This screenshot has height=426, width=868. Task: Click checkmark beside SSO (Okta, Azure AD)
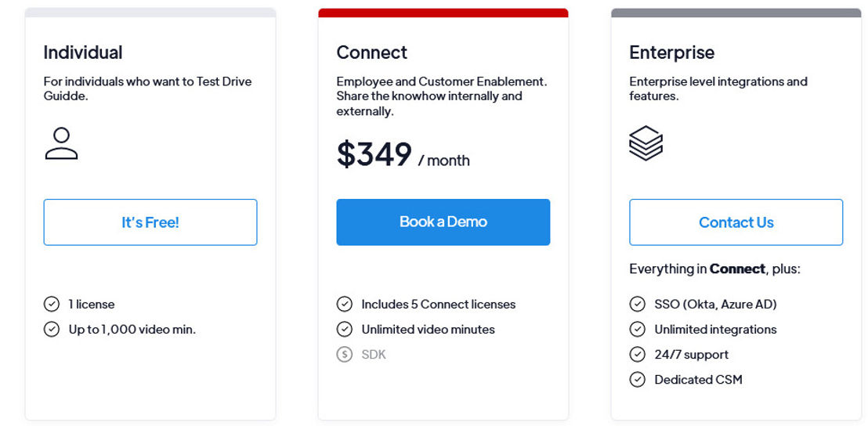(637, 304)
